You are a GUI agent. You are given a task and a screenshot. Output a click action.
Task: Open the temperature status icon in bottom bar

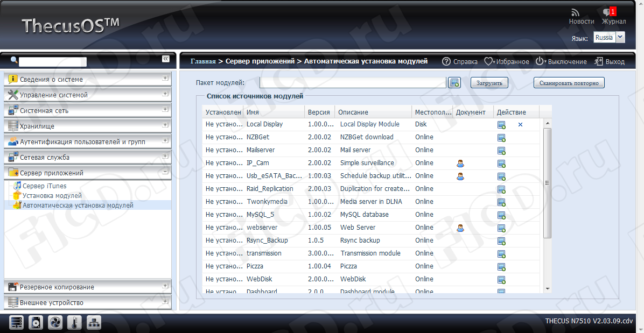(x=75, y=322)
